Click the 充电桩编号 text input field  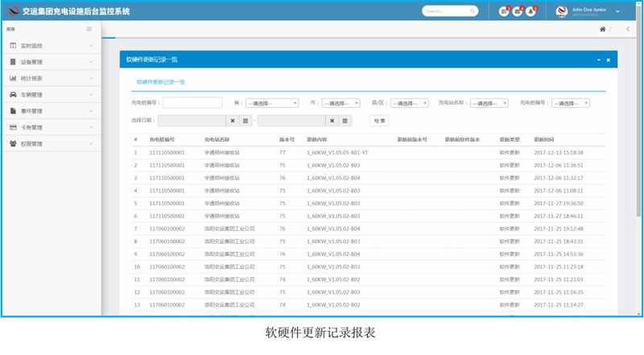[x=192, y=103]
